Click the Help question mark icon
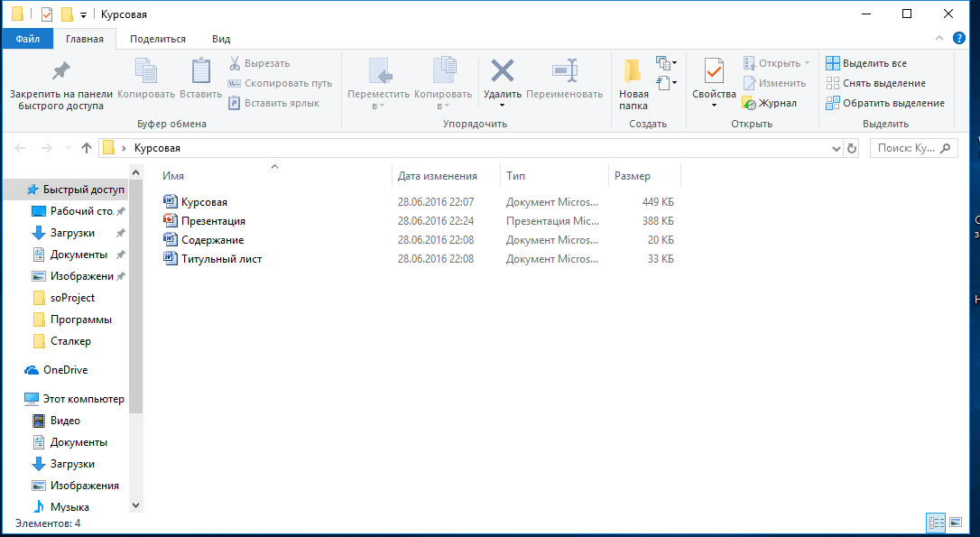The height and width of the screenshot is (537, 980). pyautogui.click(x=959, y=39)
